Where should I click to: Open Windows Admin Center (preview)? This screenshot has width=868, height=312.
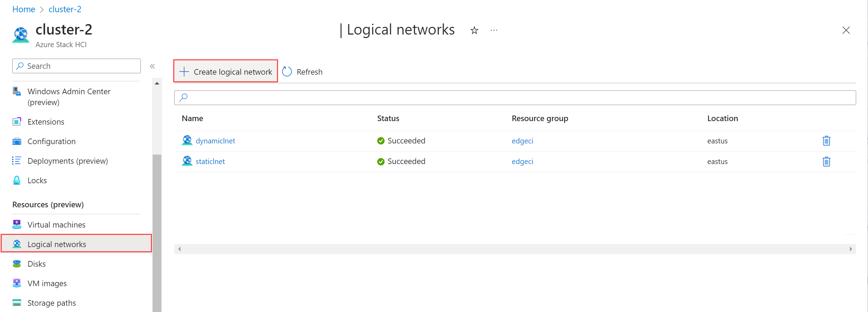[69, 97]
